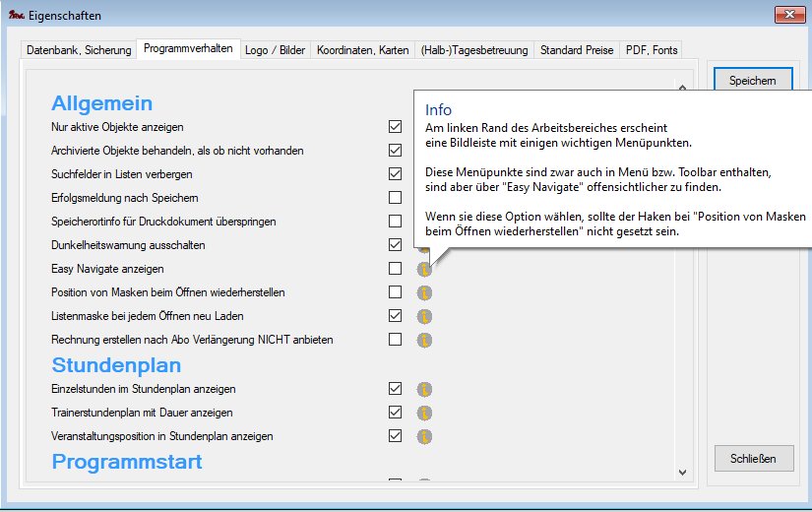Open info icon for Trainerstundenplan mit Dauer
Viewport: 812px width, 512px height.
click(x=424, y=413)
